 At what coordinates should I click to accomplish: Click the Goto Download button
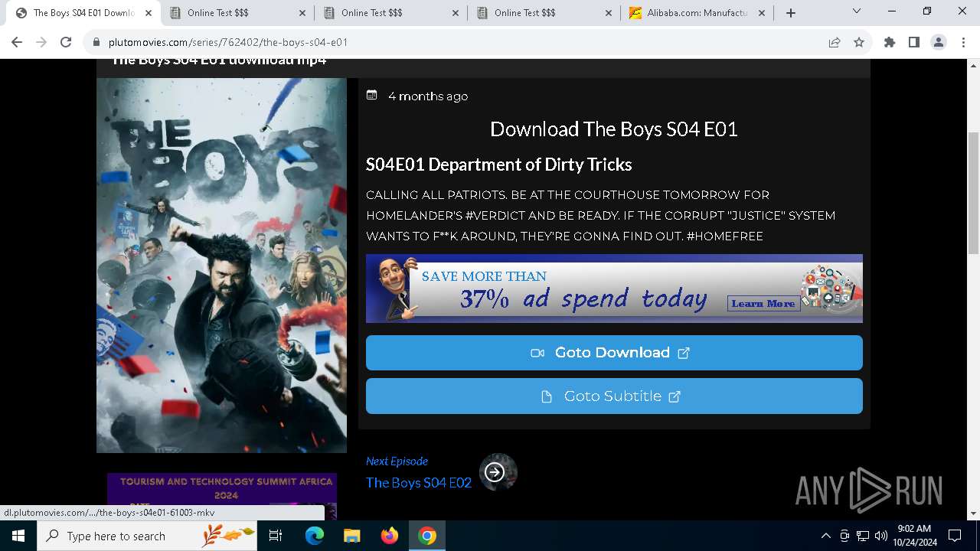pos(614,353)
